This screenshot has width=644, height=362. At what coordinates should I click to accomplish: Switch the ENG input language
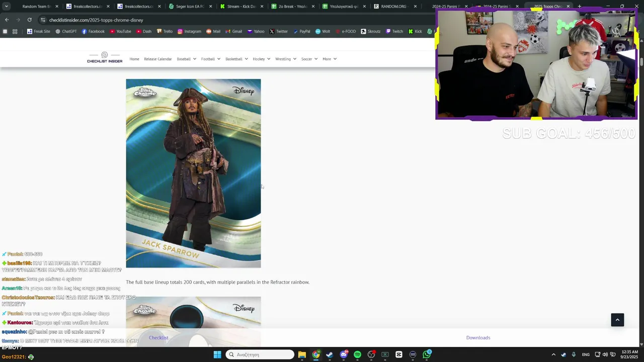click(586, 354)
